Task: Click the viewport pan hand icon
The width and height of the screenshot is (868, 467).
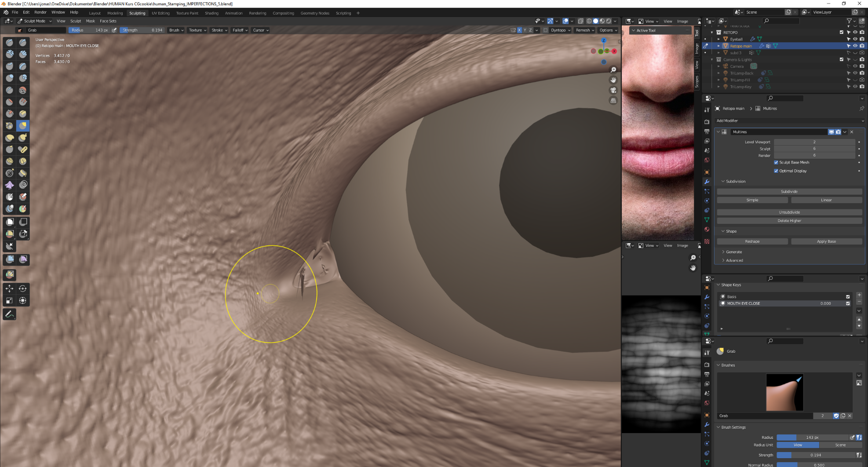Action: [613, 80]
